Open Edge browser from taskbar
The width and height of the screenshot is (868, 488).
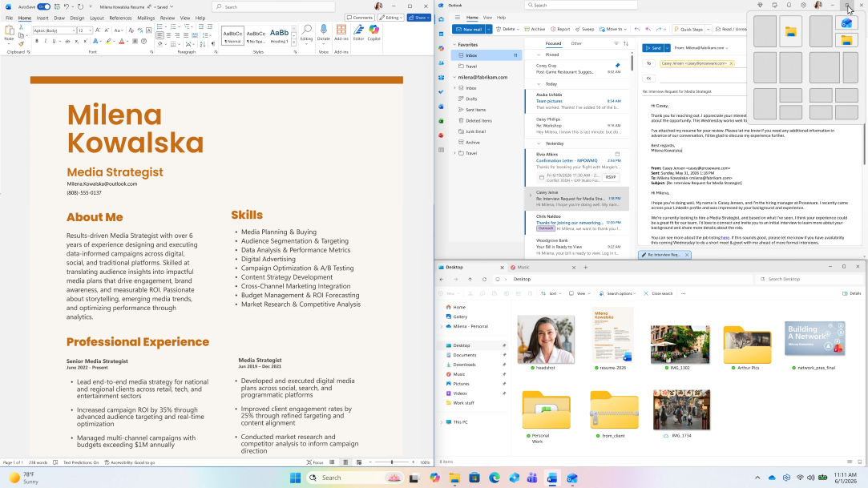tap(495, 478)
